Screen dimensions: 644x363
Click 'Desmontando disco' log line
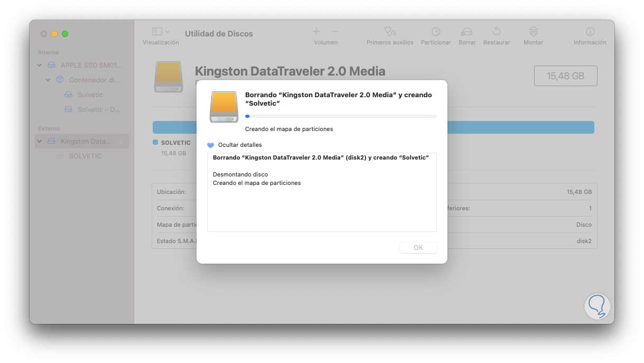click(x=240, y=174)
